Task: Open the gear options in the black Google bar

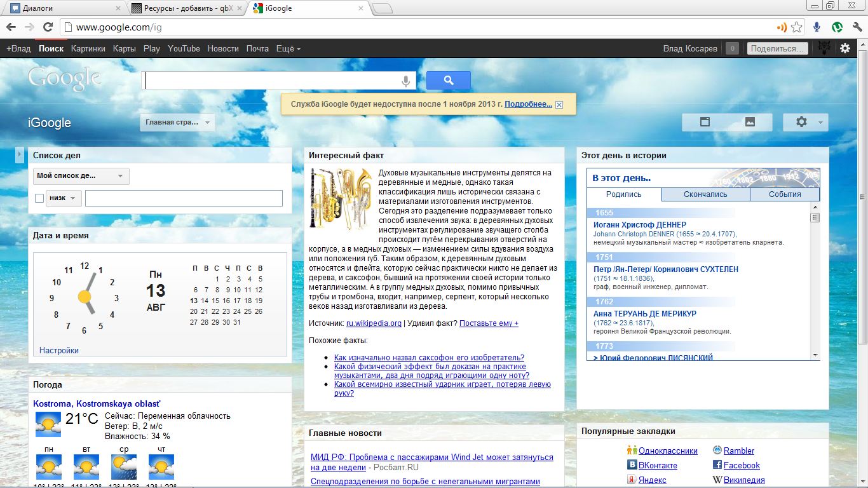Action: (845, 48)
